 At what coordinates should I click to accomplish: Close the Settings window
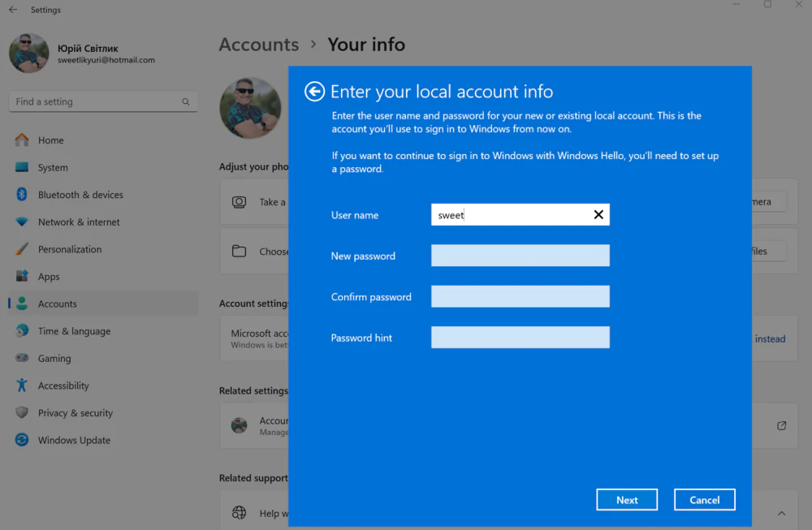(799, 5)
